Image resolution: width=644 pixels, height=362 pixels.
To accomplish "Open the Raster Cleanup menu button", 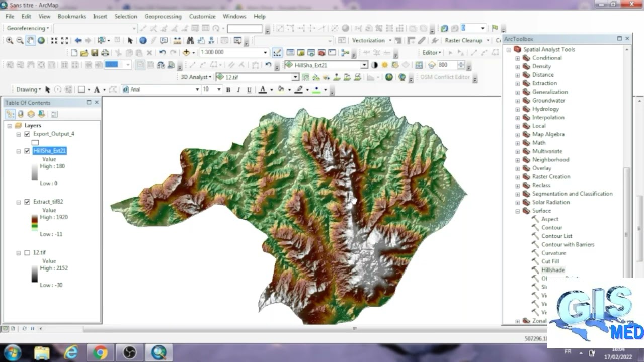I will pyautogui.click(x=467, y=41).
